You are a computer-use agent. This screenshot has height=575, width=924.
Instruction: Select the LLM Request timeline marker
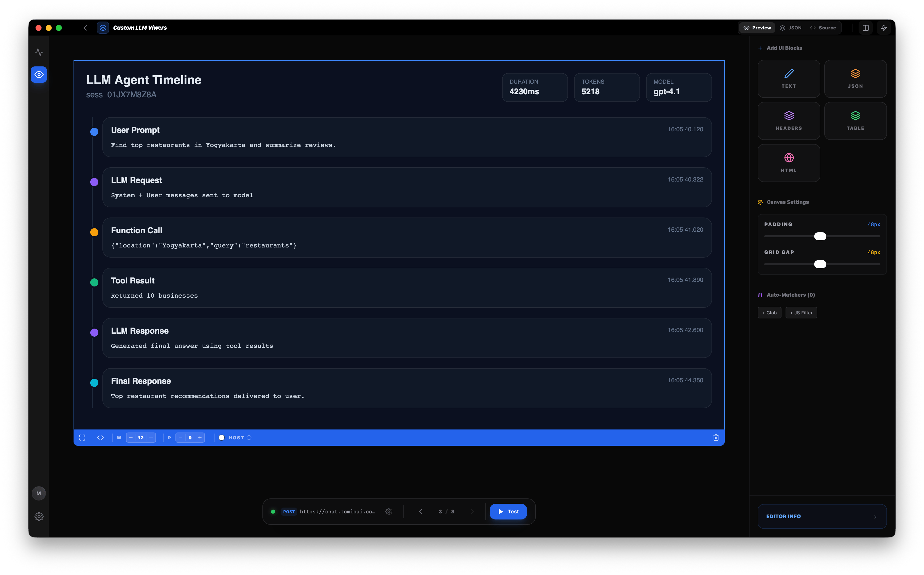[x=94, y=182]
